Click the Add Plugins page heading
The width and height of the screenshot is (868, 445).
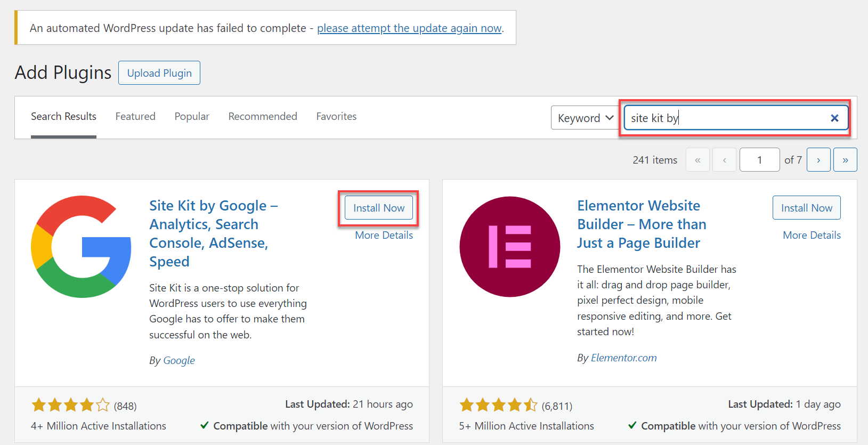click(x=63, y=72)
